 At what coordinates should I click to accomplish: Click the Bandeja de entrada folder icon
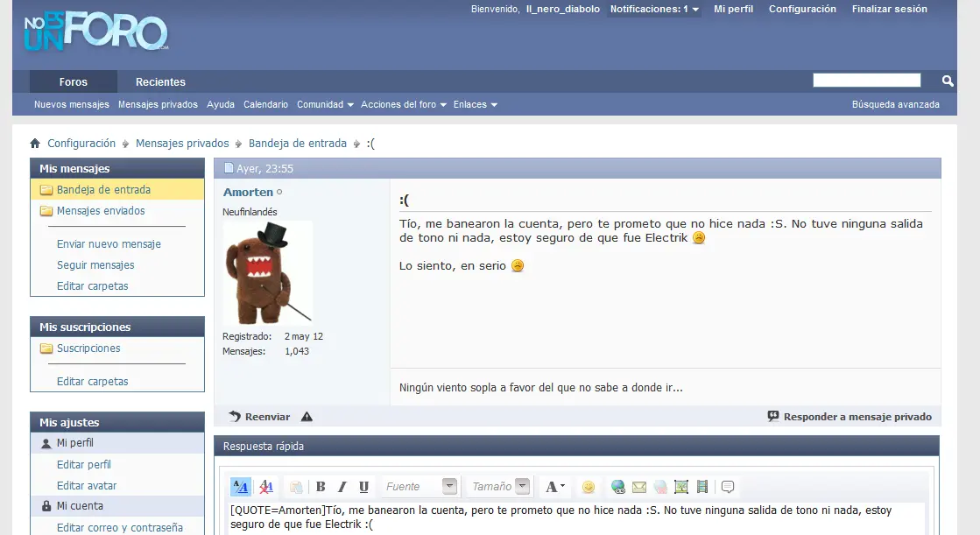click(46, 190)
